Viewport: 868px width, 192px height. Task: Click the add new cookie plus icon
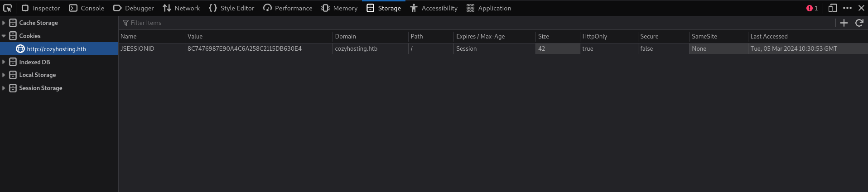[844, 23]
